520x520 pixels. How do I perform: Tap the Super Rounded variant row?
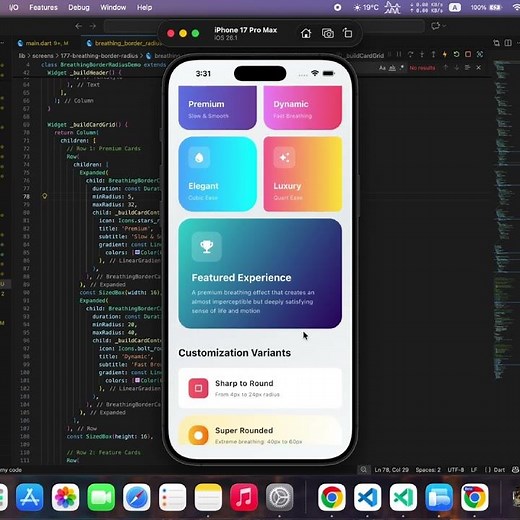(260, 431)
